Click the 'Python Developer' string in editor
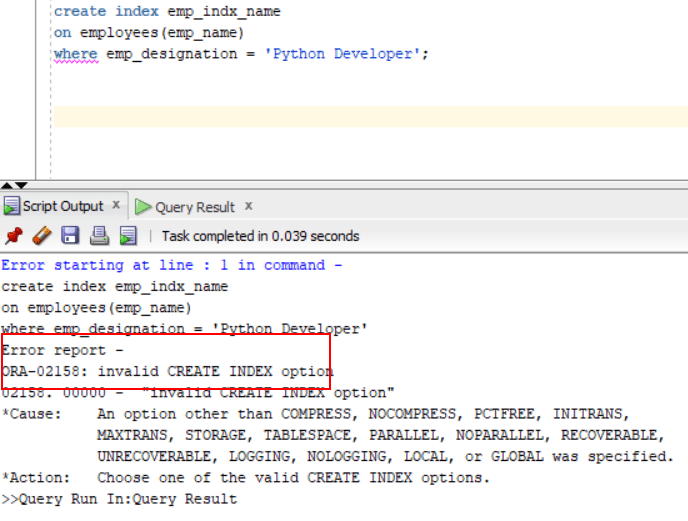 [x=342, y=54]
